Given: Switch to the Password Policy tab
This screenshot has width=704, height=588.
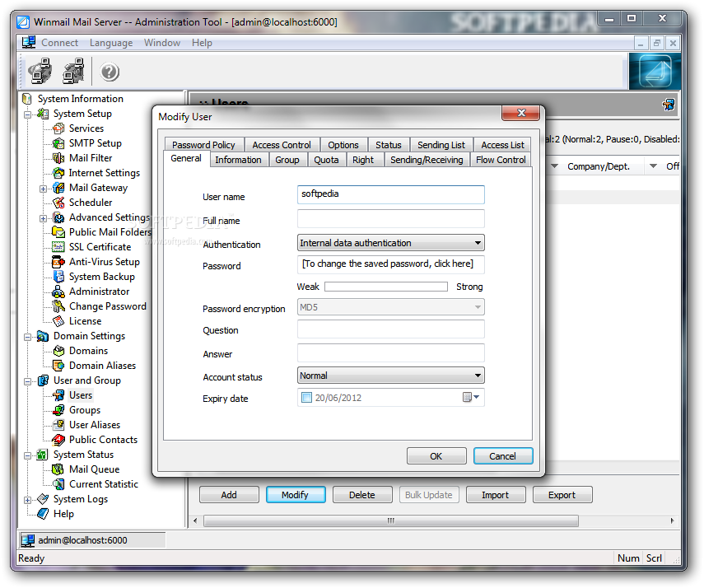Looking at the screenshot, I should (x=204, y=145).
